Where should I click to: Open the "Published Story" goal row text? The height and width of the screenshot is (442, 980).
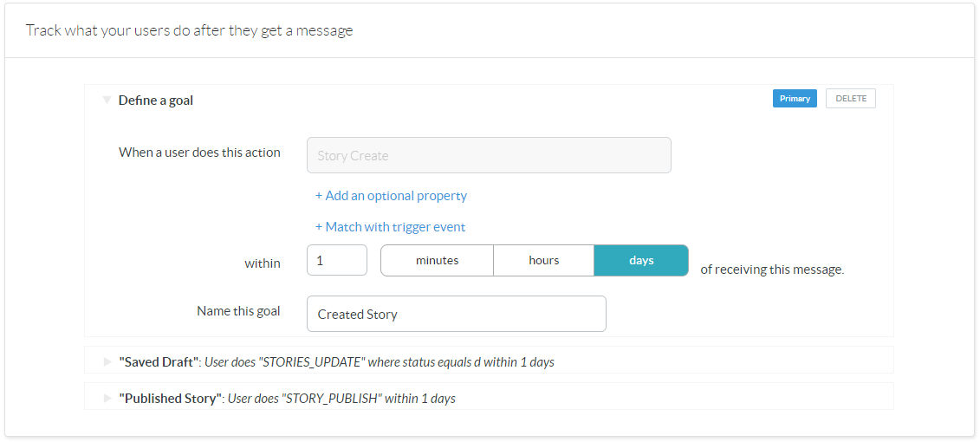[x=287, y=399]
